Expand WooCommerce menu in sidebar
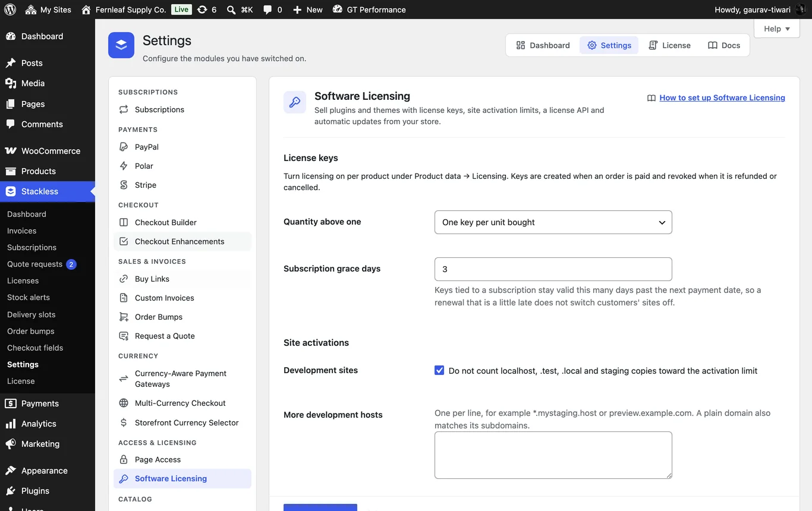The image size is (812, 511). coord(48,151)
